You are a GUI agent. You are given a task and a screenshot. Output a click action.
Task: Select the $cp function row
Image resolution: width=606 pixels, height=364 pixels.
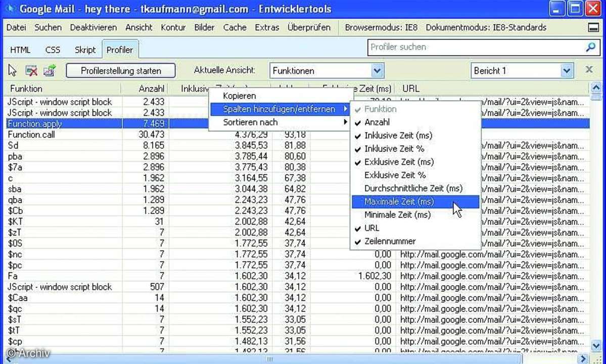click(x=298, y=341)
